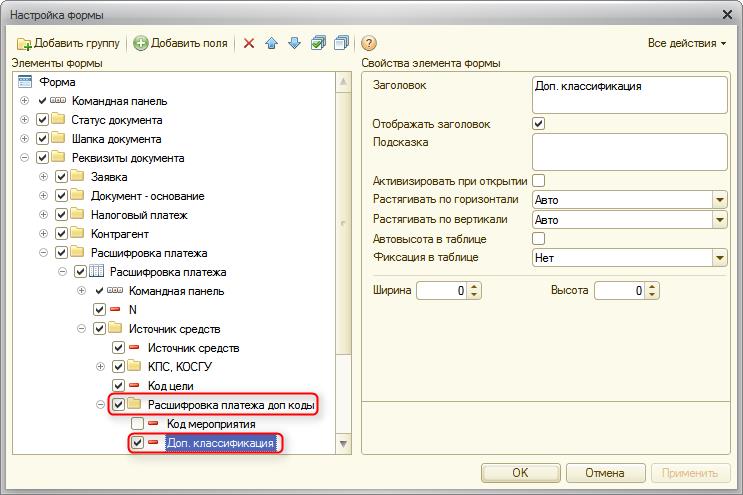The image size is (743, 495).
Task: Click Доп. классификация field red icon
Action: [153, 442]
